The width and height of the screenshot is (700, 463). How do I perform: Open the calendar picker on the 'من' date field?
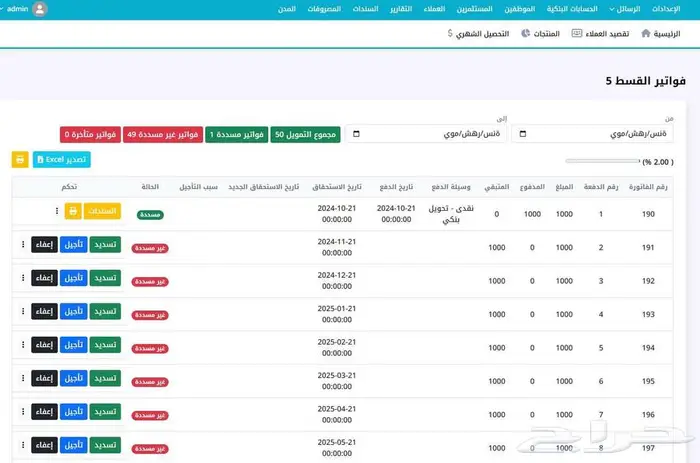tap(523, 133)
